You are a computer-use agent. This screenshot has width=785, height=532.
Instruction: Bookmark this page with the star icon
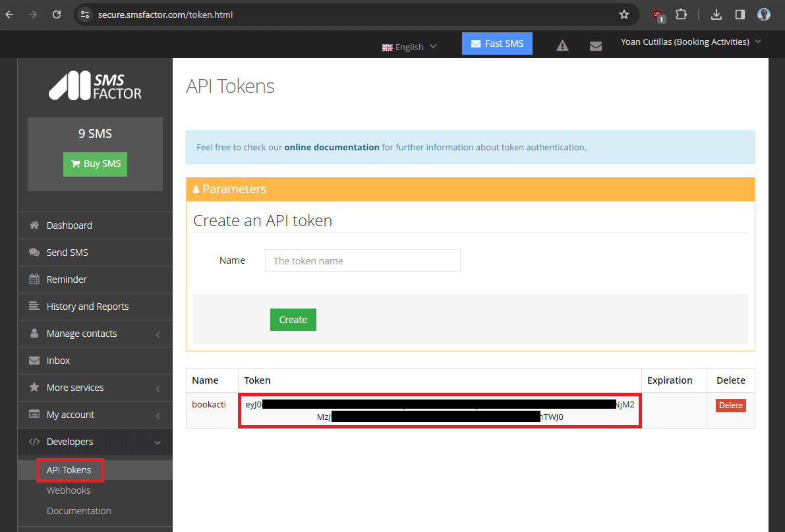(624, 15)
